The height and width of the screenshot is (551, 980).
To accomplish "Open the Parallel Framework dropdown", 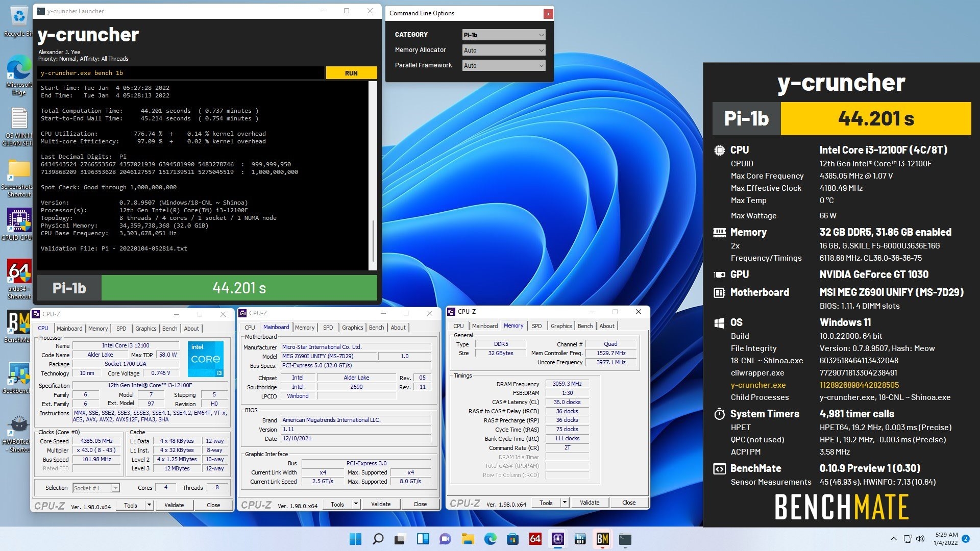I will point(503,65).
